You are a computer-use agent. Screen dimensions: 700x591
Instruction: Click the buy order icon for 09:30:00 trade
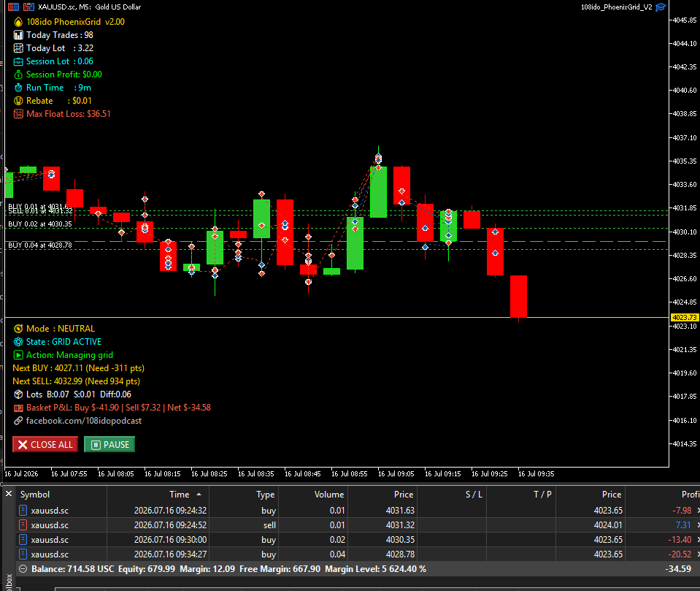point(23,540)
